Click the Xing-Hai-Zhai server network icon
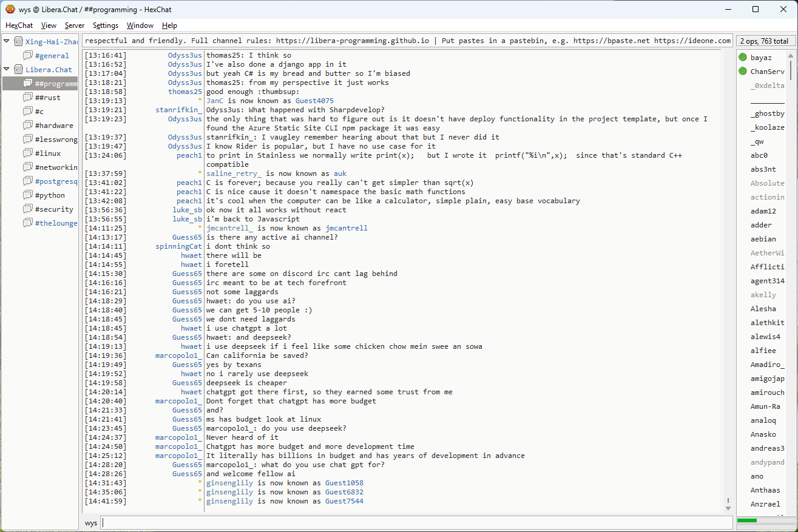The height and width of the screenshot is (532, 798). click(x=18, y=42)
